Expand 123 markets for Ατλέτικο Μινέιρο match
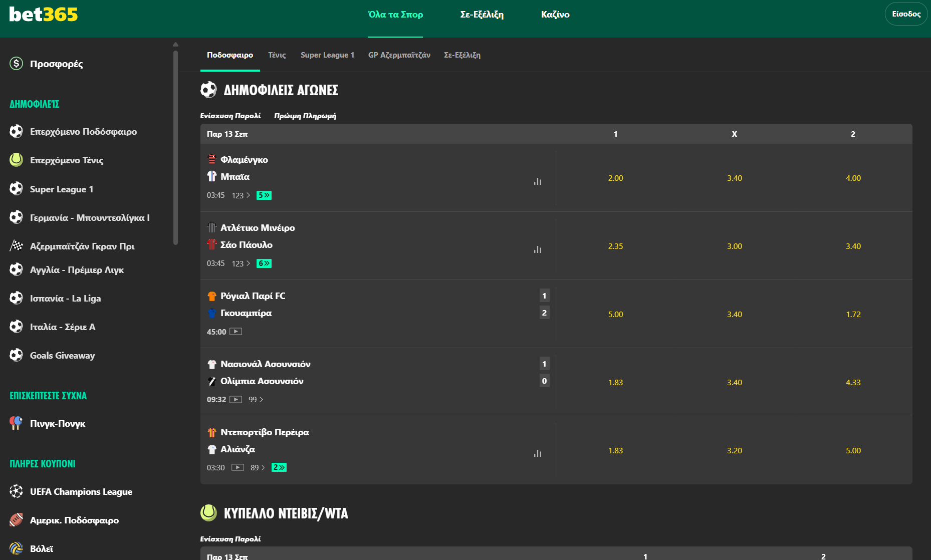Viewport: 931px width, 560px height. point(241,263)
